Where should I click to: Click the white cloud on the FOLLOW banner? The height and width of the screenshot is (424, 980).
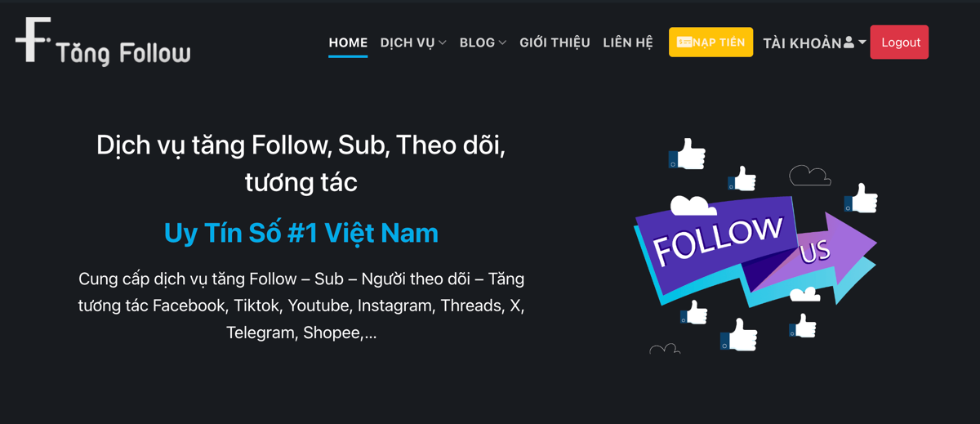point(693,205)
